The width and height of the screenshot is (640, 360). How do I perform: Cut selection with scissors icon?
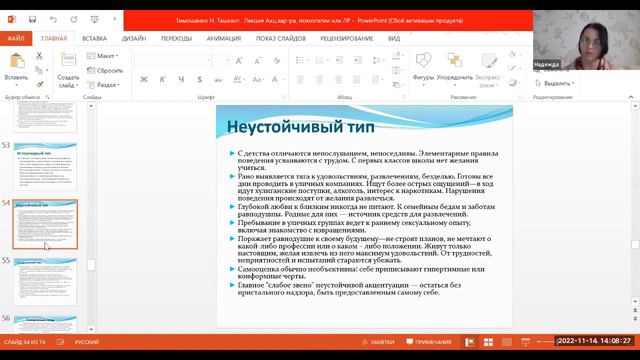click(39, 56)
